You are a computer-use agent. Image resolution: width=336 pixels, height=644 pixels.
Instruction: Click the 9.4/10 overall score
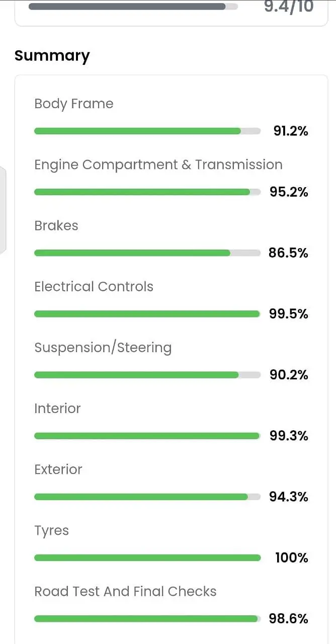click(x=288, y=7)
